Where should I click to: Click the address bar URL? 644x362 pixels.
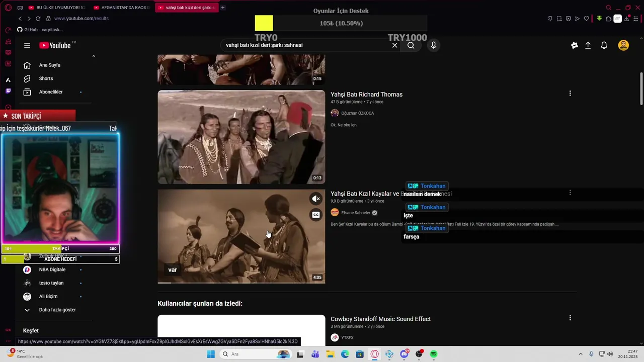tap(81, 19)
